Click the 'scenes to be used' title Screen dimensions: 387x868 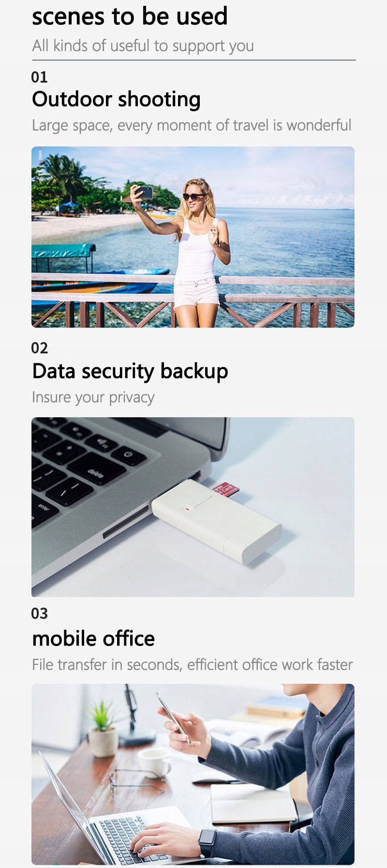130,16
